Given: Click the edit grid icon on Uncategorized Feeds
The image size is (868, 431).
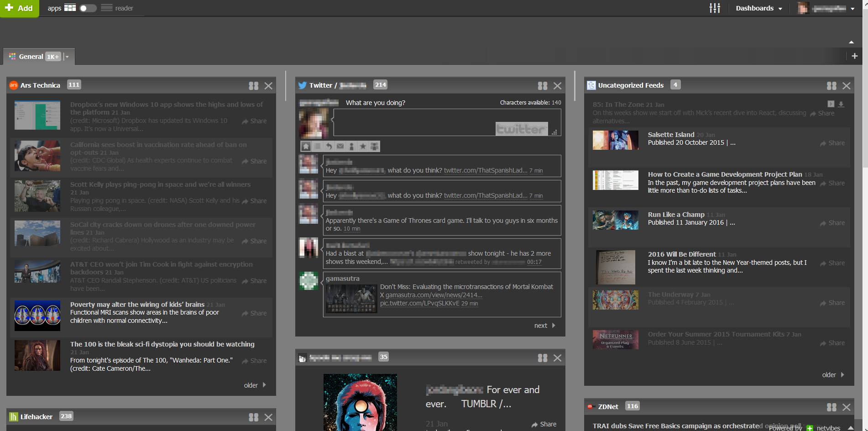Looking at the screenshot, I should 832,86.
